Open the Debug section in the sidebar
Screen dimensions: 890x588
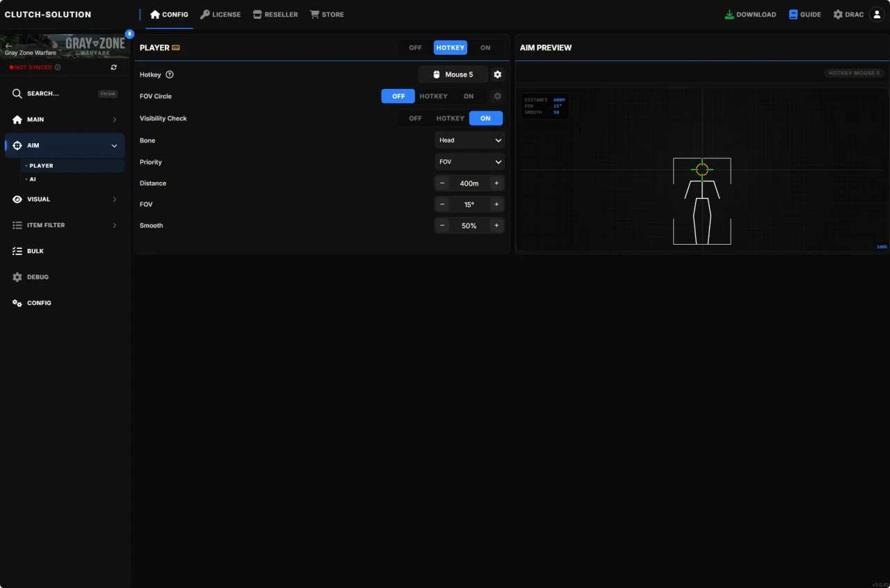tap(38, 277)
